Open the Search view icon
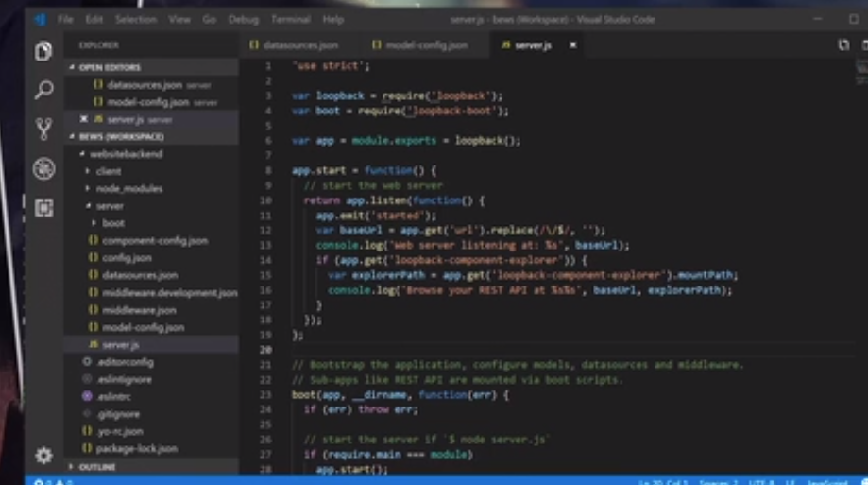868x485 pixels. 43,90
